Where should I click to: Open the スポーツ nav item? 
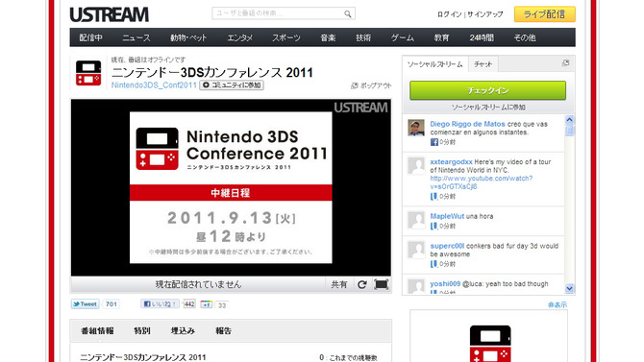(286, 37)
